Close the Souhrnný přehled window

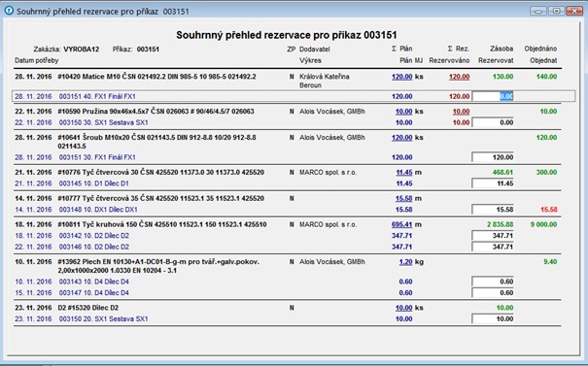pos(574,11)
